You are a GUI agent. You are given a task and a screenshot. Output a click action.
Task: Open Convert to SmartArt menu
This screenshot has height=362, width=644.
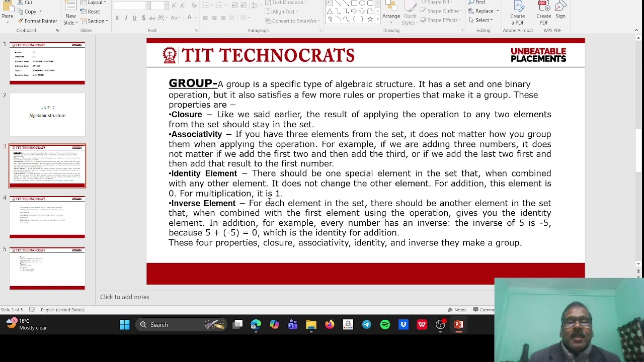coord(293,21)
